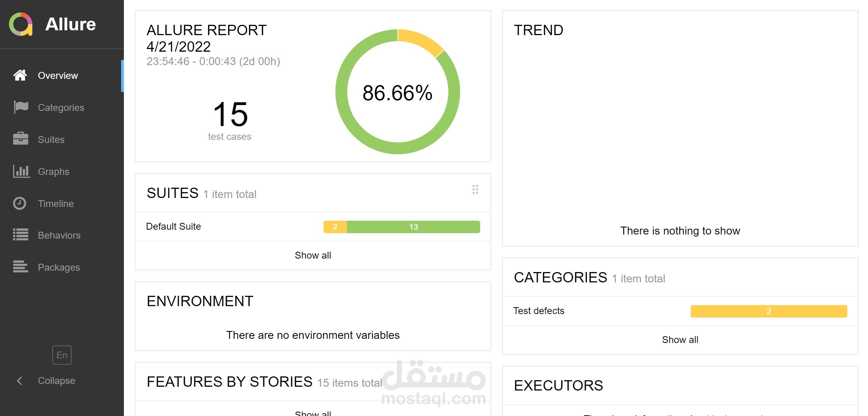Click the Packages lines icon
The width and height of the screenshot is (868, 416).
point(20,267)
